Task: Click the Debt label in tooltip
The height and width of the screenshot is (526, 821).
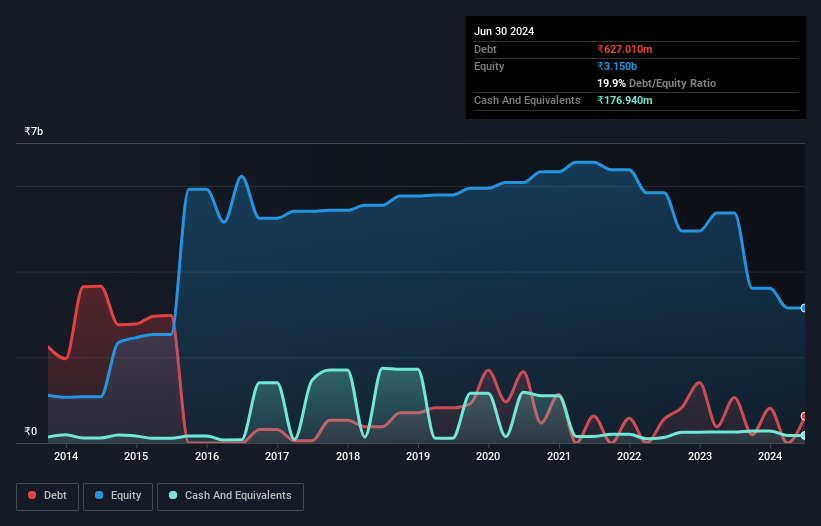Action: click(485, 49)
